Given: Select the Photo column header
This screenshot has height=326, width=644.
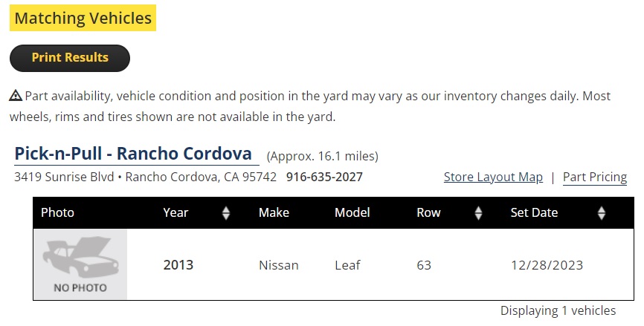Looking at the screenshot, I should click(58, 213).
